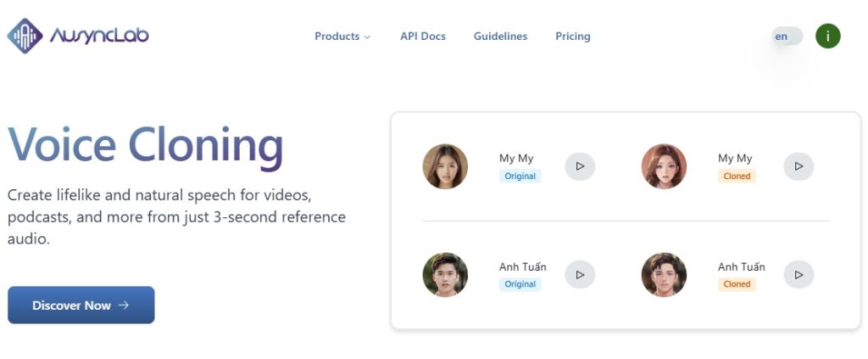Toggle the 'en' language switch
The width and height of the screenshot is (868, 359).
pyautogui.click(x=786, y=36)
